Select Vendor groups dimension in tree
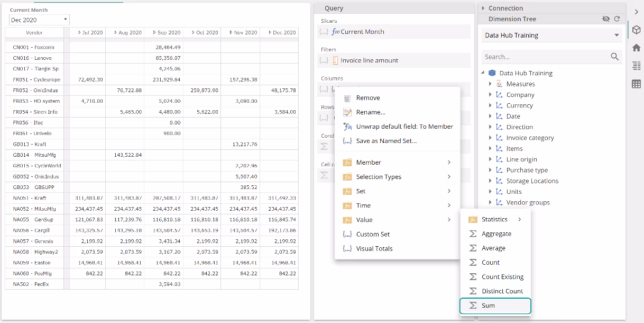The image size is (644, 323). point(528,202)
